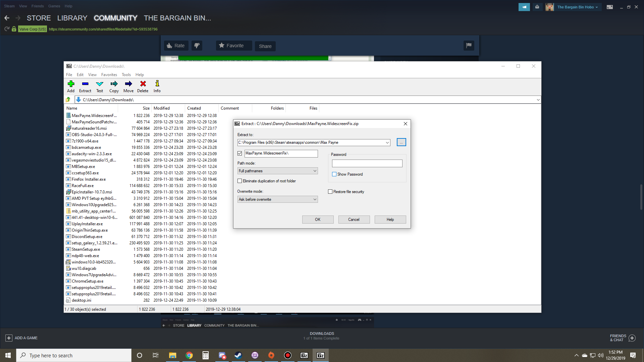Enable Show Password checkbox
Image resolution: width=644 pixels, height=362 pixels.
pos(334,174)
